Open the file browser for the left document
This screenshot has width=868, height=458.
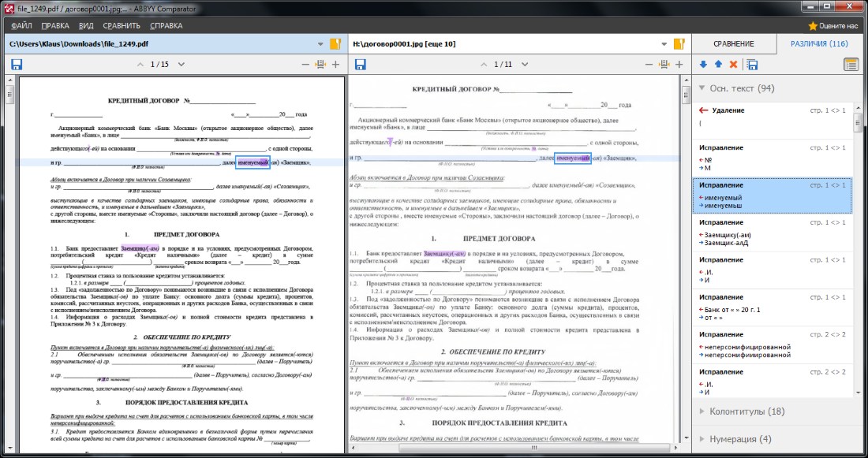[335, 44]
